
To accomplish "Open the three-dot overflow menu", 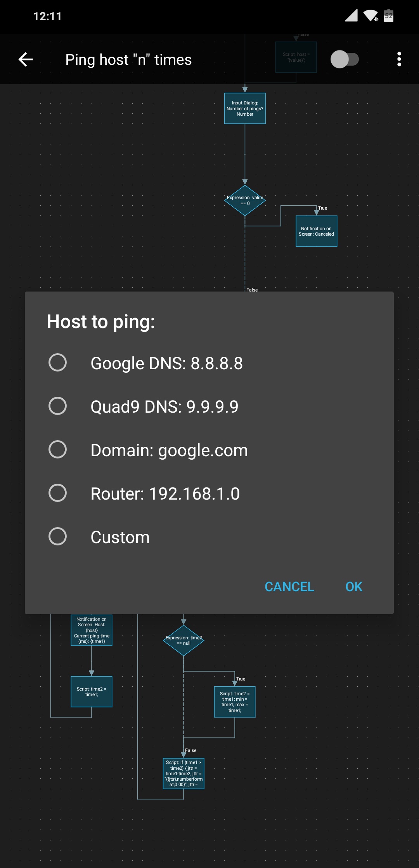I will [399, 59].
